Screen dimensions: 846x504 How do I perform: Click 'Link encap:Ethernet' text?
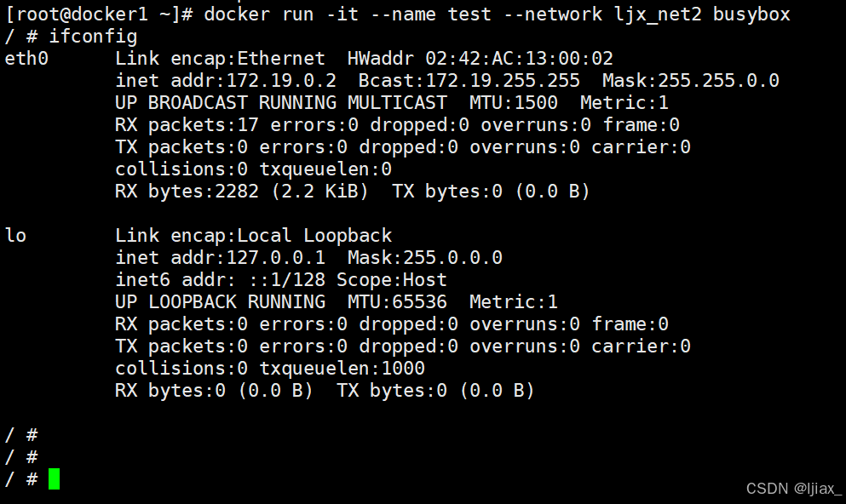[x=220, y=58]
